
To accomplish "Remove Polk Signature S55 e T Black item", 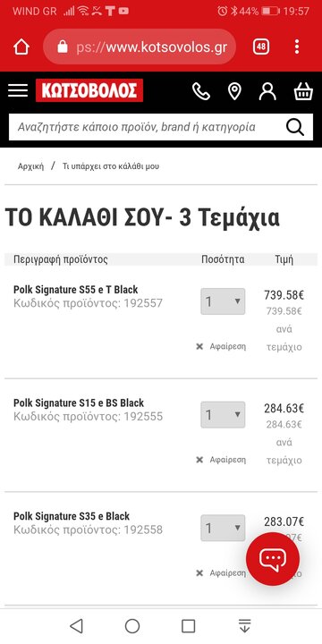I will (x=221, y=347).
